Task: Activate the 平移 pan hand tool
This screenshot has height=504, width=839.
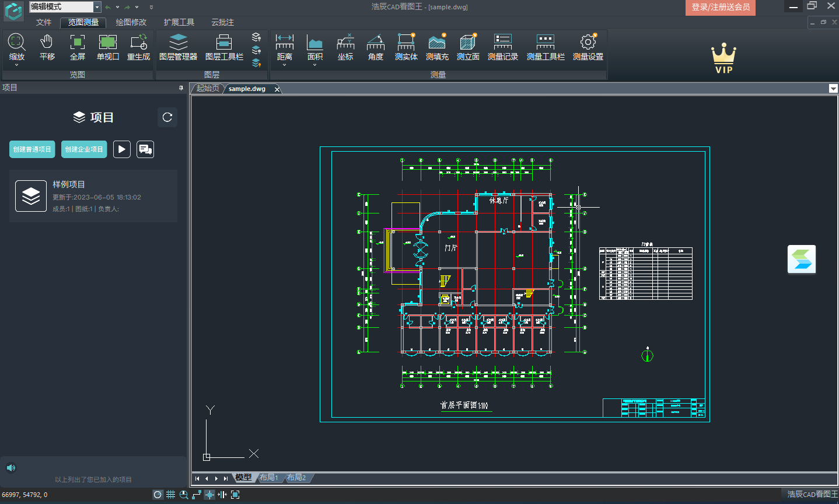Action: pos(47,47)
